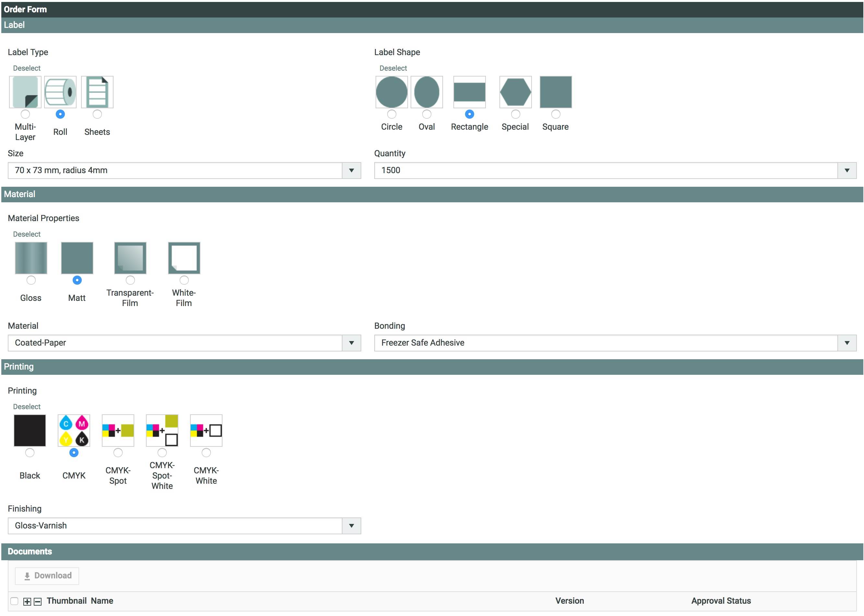Viewport: 864px width, 616px height.
Task: Click Deselect under Printing
Action: coord(27,407)
